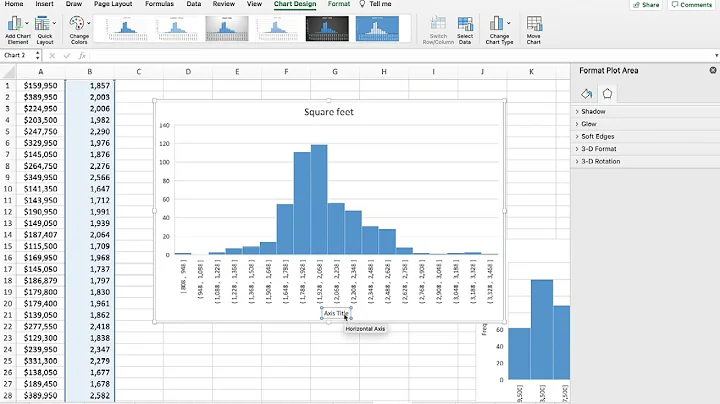
Task: Apply the blue background chart style thumbnail
Action: click(x=377, y=29)
